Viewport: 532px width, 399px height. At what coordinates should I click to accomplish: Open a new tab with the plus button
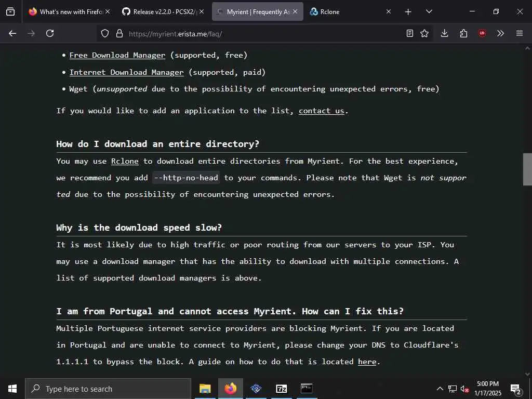[408, 12]
